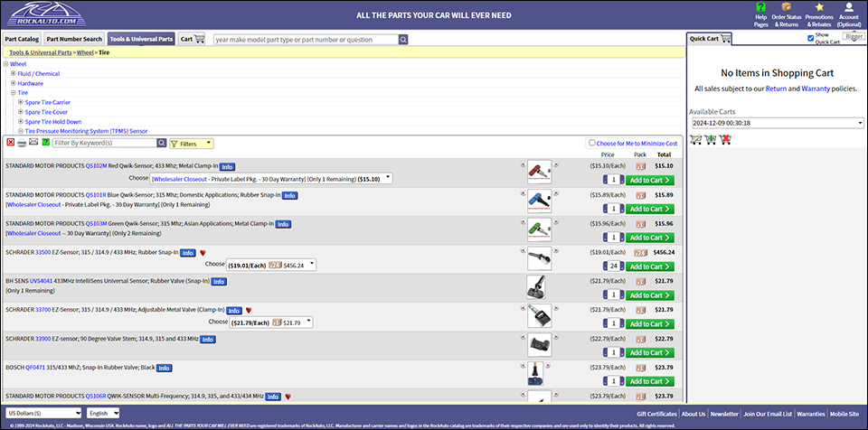Screen dimensions: 868x430
Task: Open the SCHRADER 33700 price choice dropdown
Action: (271, 322)
